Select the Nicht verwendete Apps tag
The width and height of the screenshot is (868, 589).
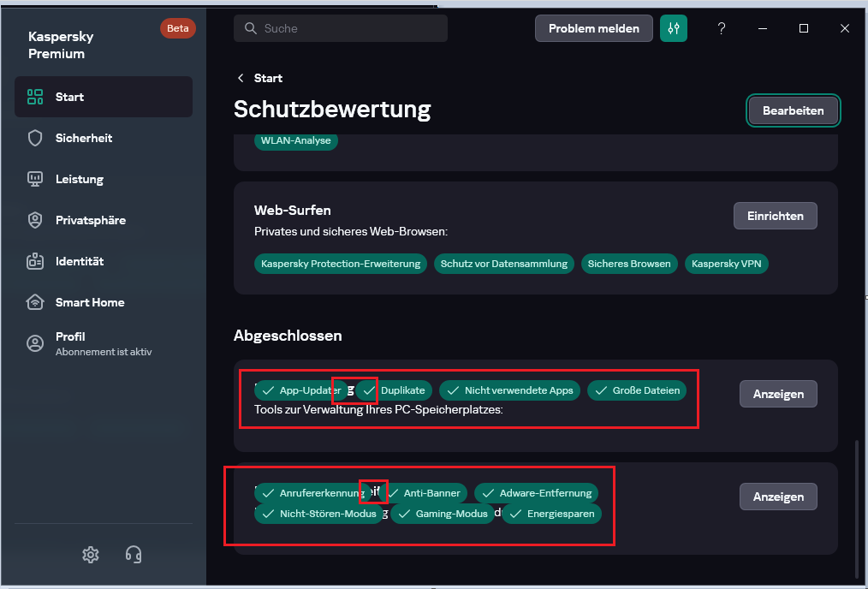pyautogui.click(x=510, y=390)
